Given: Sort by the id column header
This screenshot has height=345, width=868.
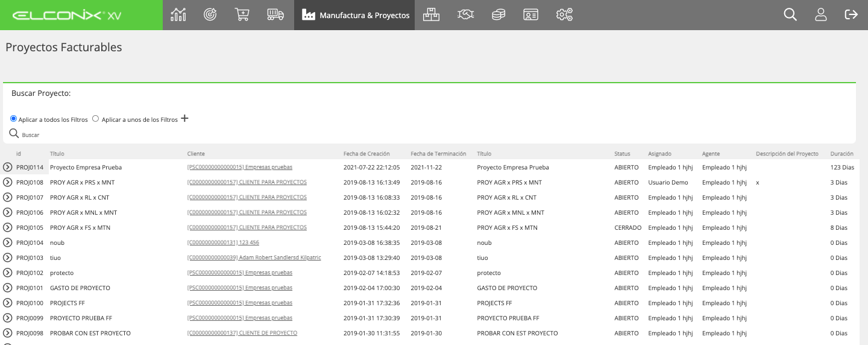Looking at the screenshot, I should 19,154.
